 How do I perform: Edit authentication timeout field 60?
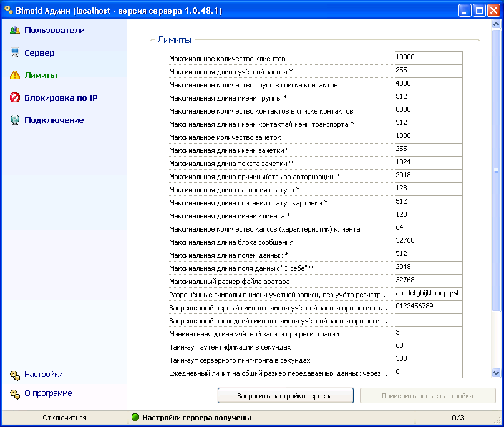click(429, 346)
